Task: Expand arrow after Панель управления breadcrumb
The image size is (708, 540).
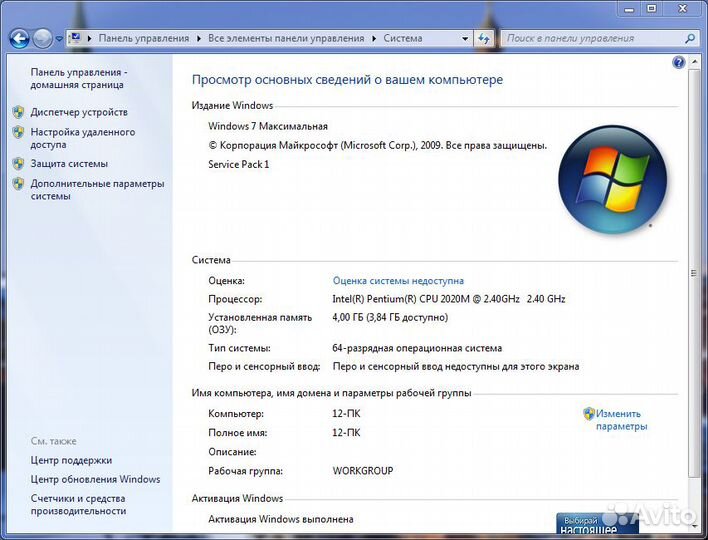Action: point(199,38)
